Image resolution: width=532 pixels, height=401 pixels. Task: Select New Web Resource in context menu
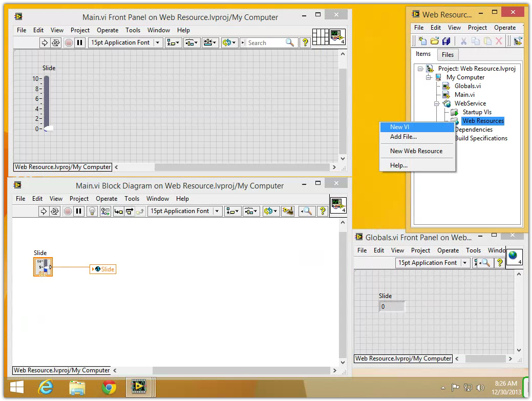click(416, 151)
